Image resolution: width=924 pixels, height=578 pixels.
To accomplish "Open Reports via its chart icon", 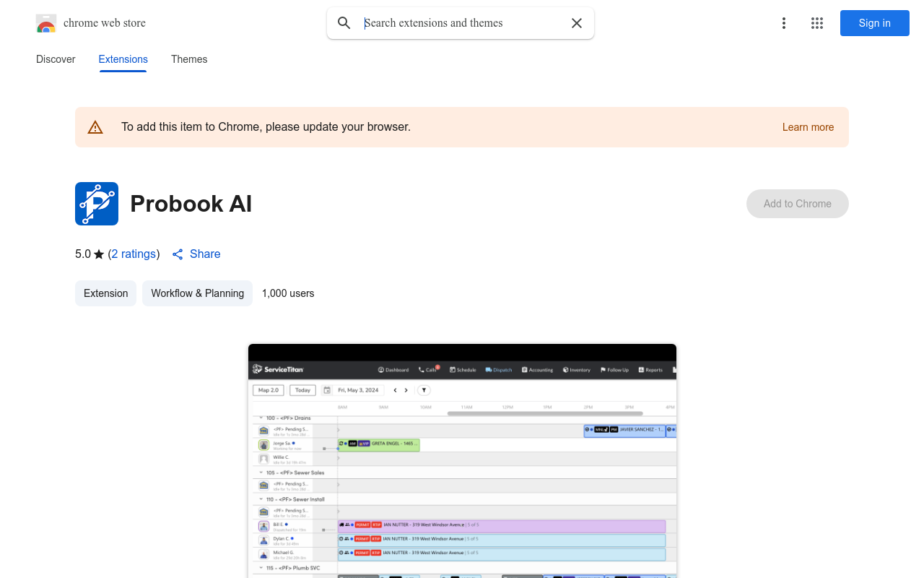I will click(x=641, y=370).
